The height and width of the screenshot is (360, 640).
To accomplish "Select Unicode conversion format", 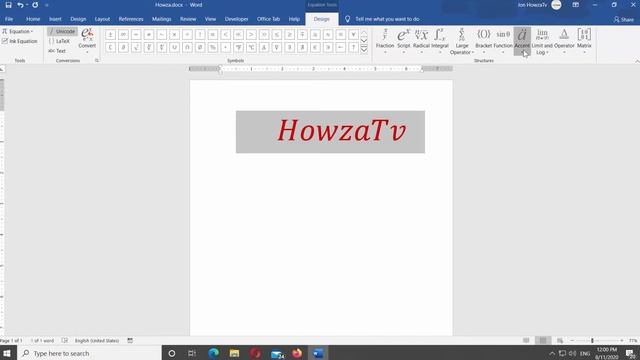I will coord(62,31).
